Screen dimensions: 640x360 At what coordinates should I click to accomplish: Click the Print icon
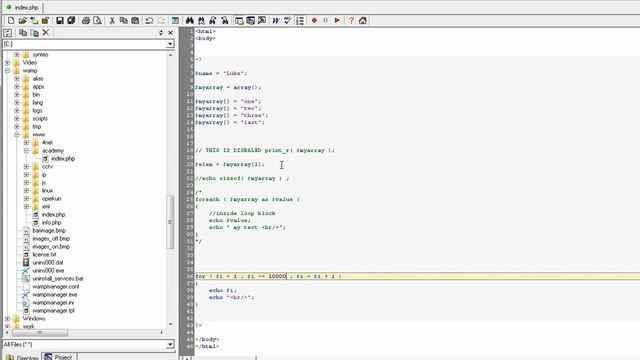tap(86, 20)
